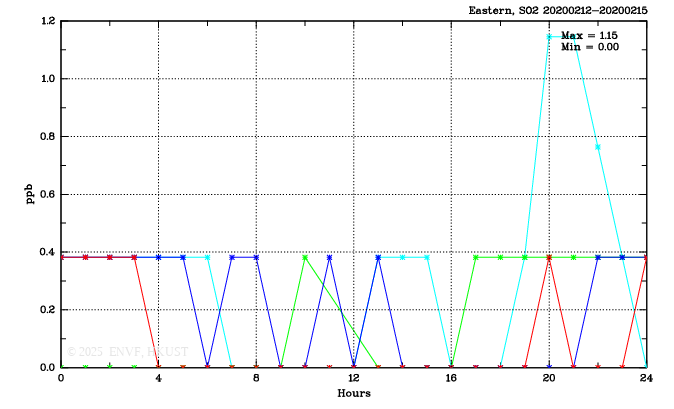Image resolution: width=674 pixels, height=409 pixels.
Task: Click the ENVF HKUST copyright watermark
Action: (112, 352)
